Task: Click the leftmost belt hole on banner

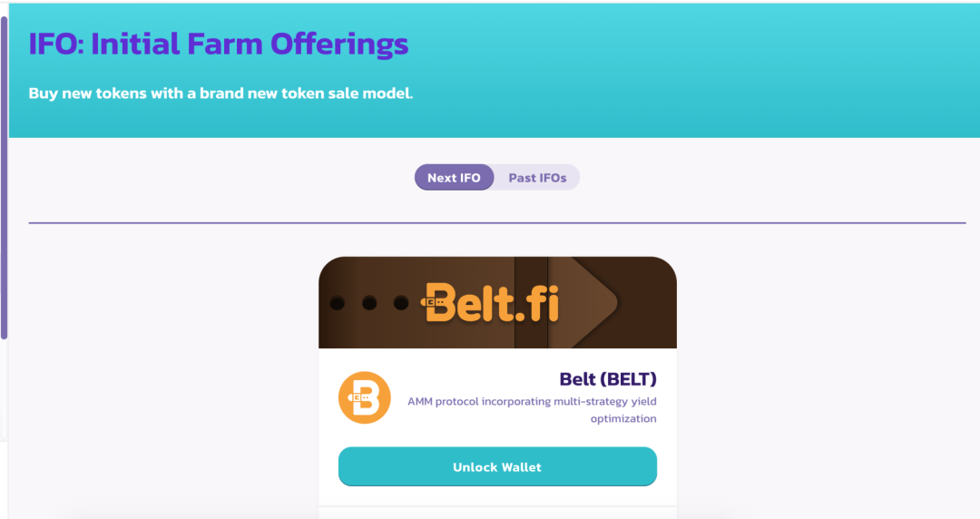Action: [338, 302]
